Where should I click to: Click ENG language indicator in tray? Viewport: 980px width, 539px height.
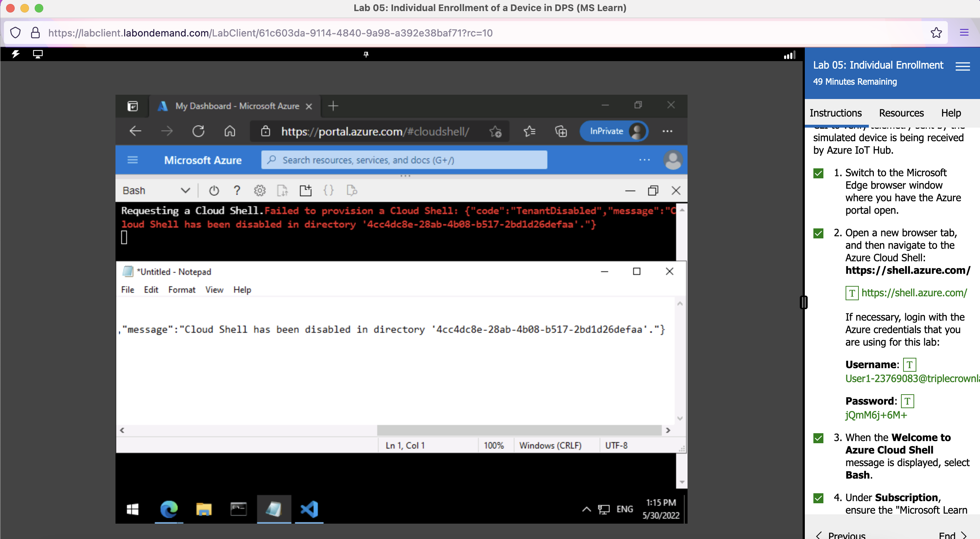click(624, 509)
